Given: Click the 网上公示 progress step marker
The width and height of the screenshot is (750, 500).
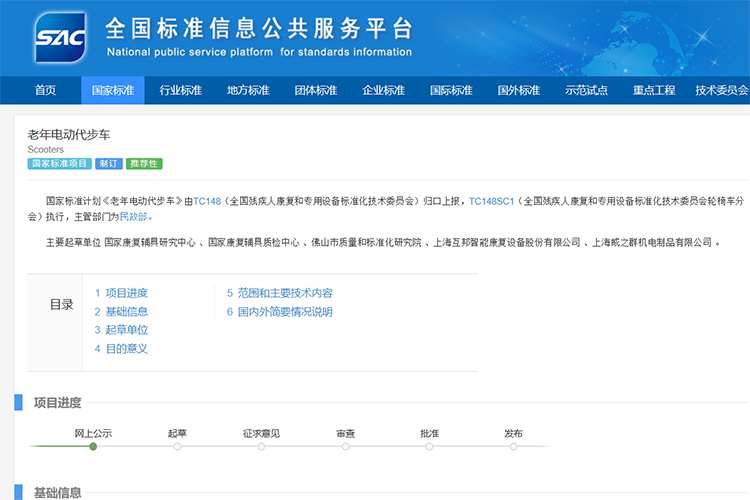Looking at the screenshot, I should coord(93,446).
